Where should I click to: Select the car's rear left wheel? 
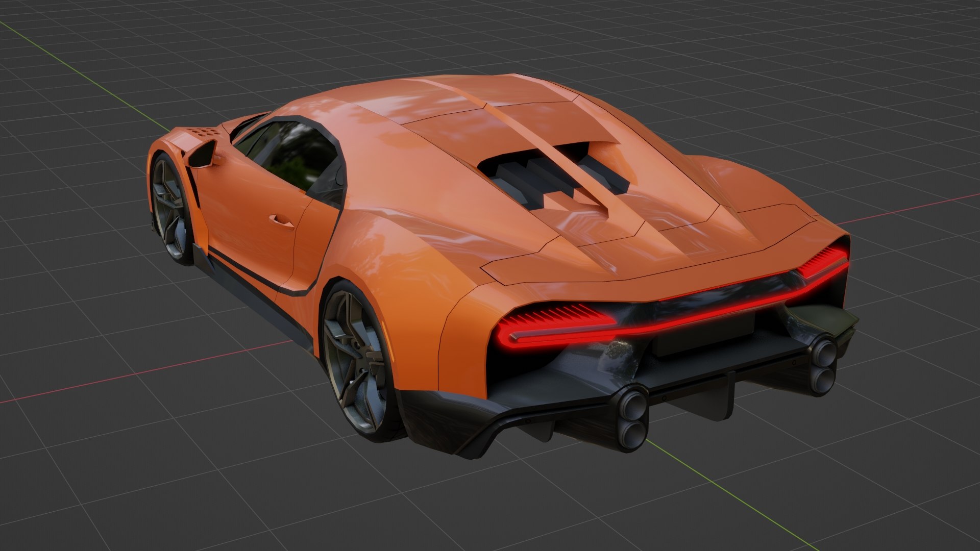(x=357, y=361)
